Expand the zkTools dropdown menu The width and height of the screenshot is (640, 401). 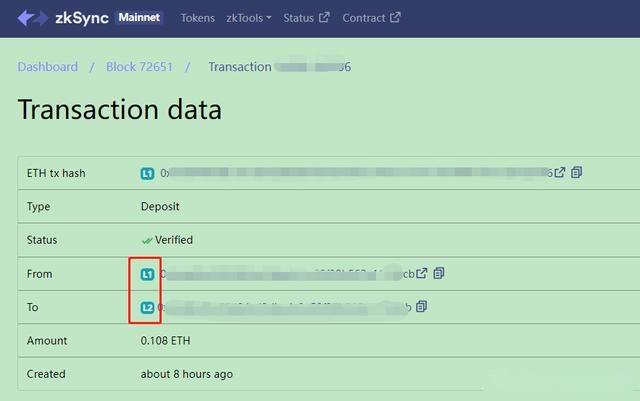[x=249, y=18]
